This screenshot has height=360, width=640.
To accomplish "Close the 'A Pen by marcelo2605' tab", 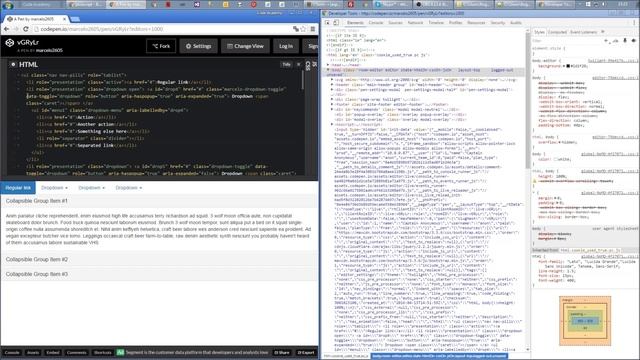I will [64, 19].
